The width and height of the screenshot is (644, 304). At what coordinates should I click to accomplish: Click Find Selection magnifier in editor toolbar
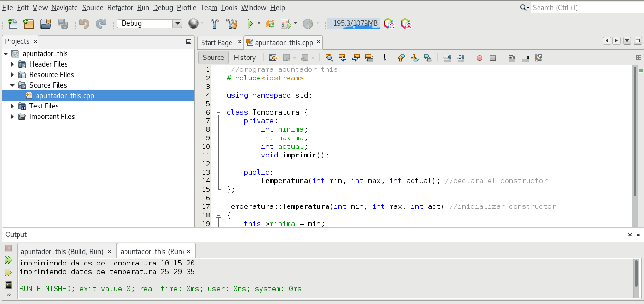pos(329,58)
